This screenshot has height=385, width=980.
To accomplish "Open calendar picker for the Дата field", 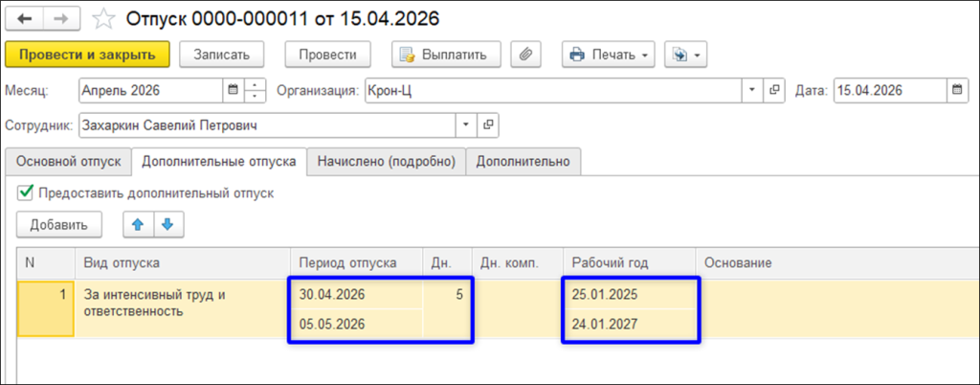I will [x=957, y=90].
